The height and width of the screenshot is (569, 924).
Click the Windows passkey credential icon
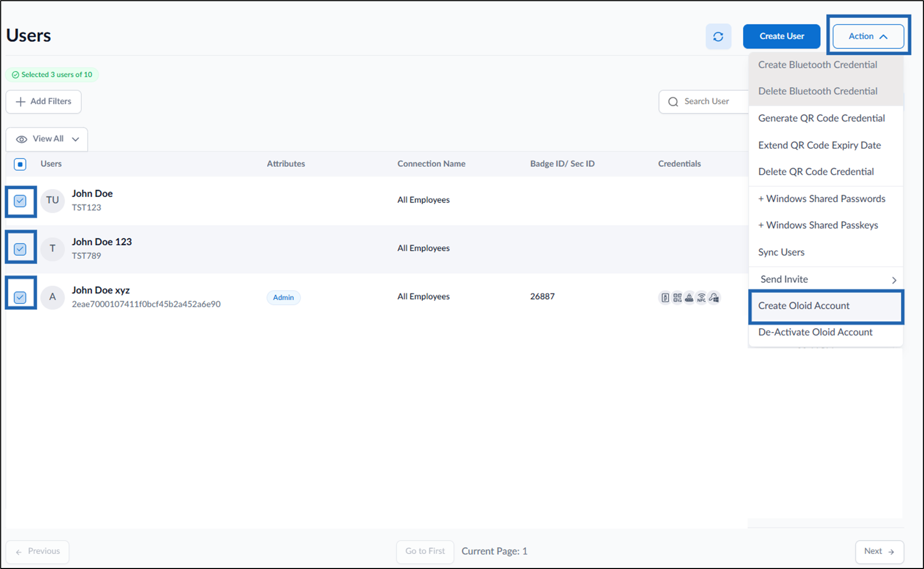[x=714, y=298]
